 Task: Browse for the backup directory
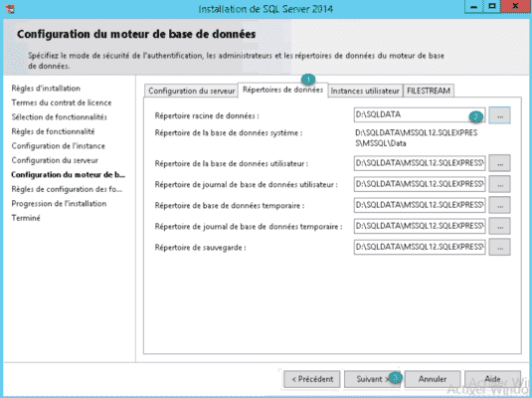(x=500, y=248)
